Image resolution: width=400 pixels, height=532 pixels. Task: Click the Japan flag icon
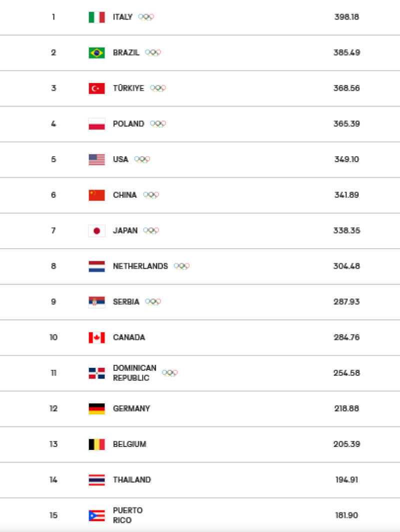click(96, 231)
